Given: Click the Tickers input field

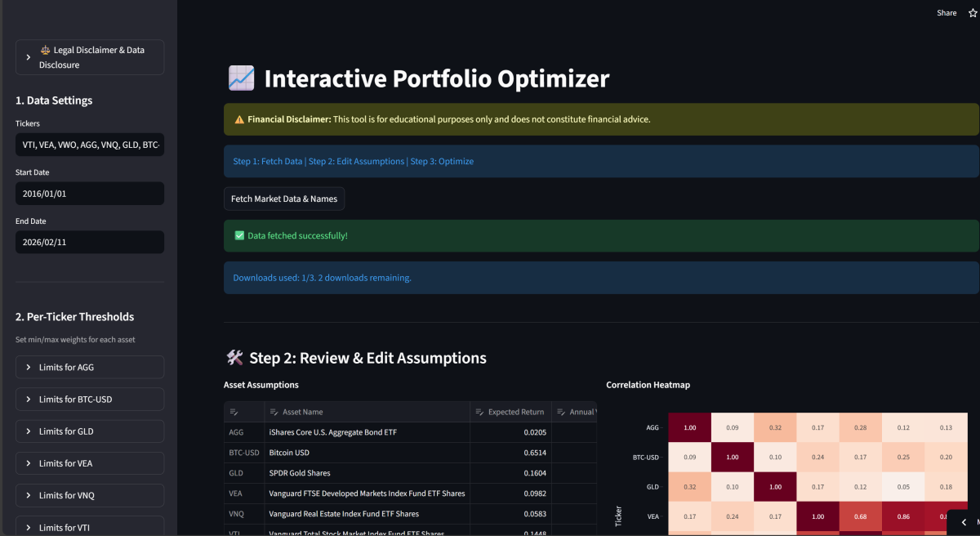Looking at the screenshot, I should coord(90,145).
